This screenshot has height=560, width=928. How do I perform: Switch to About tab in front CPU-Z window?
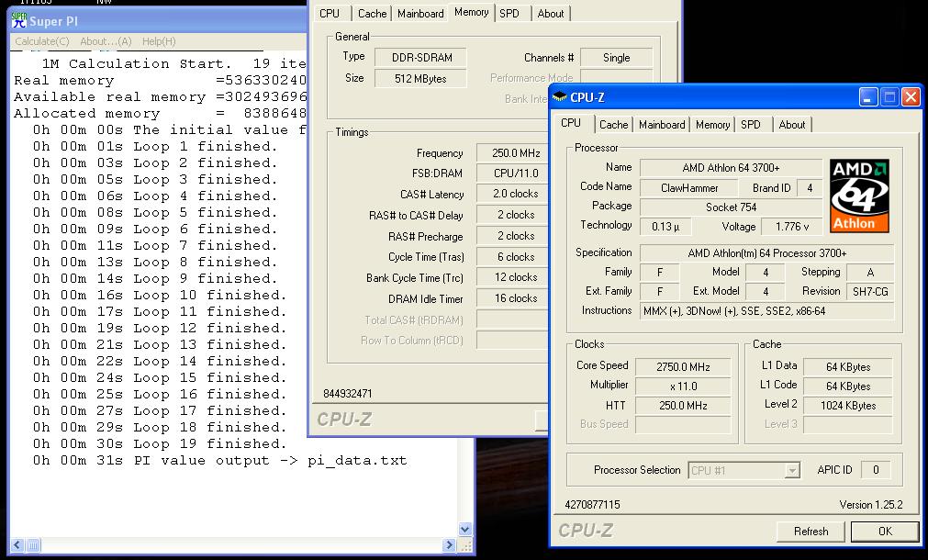click(x=792, y=124)
